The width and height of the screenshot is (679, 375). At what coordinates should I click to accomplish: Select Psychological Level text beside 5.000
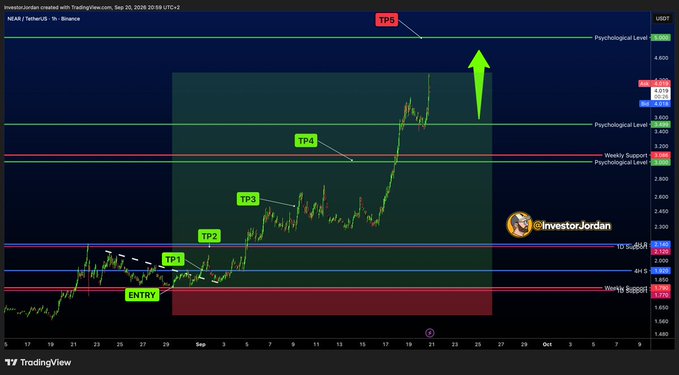click(x=621, y=38)
